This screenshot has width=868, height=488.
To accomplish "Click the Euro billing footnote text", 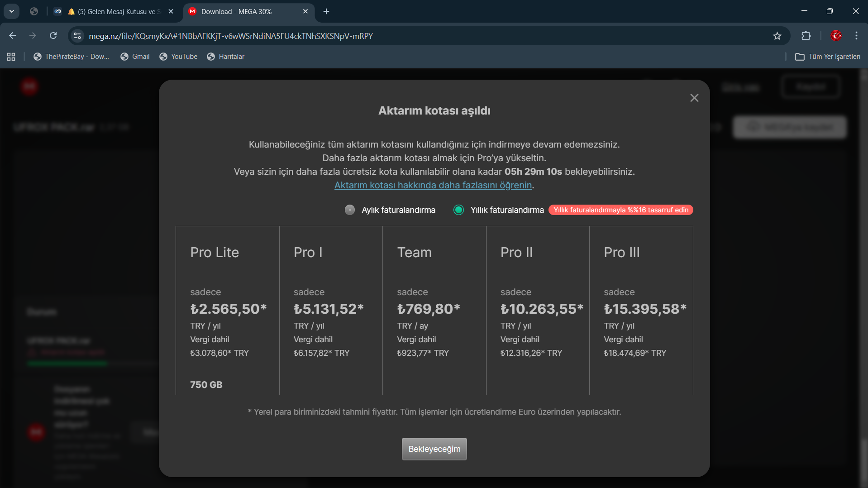I will (434, 412).
